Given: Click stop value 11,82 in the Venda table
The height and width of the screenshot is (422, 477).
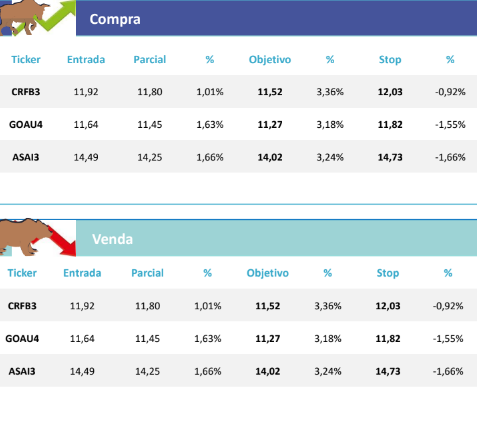Looking at the screenshot, I should pos(388,338).
